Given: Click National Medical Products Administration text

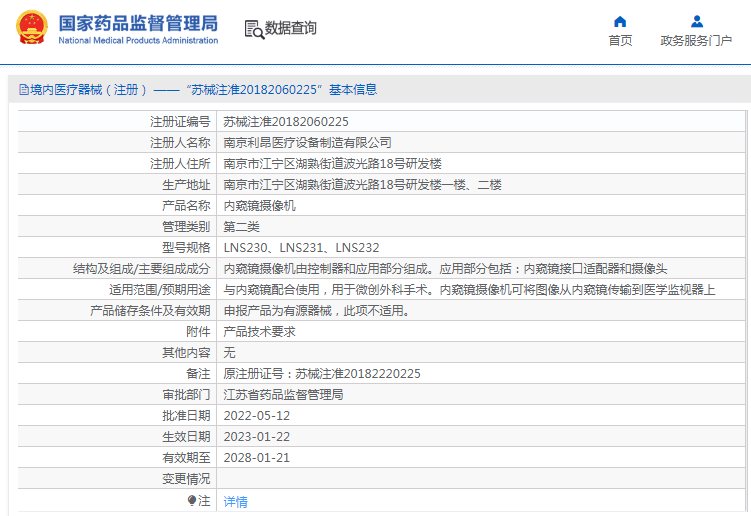Looking at the screenshot, I should [138, 41].
